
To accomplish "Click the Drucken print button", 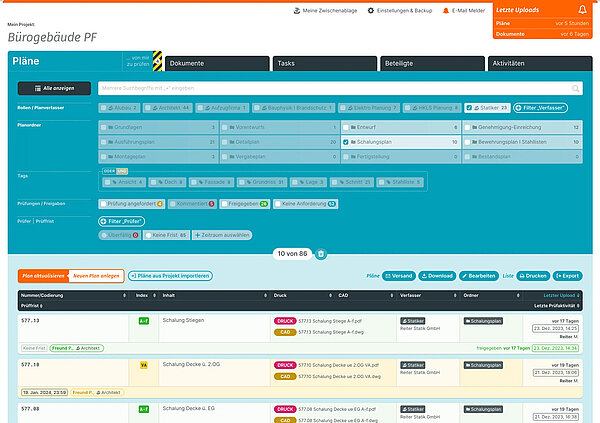I will [x=533, y=275].
